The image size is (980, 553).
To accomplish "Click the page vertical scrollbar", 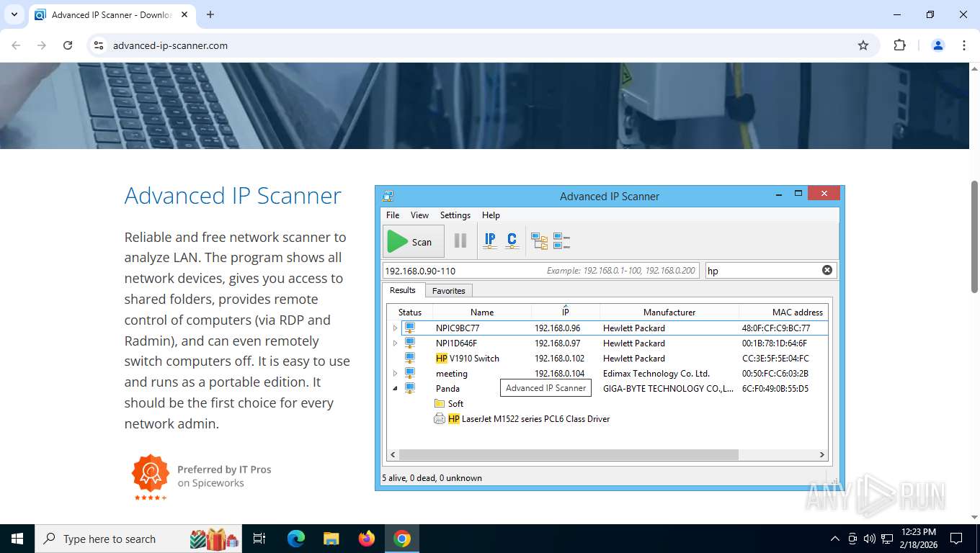I will point(974,236).
